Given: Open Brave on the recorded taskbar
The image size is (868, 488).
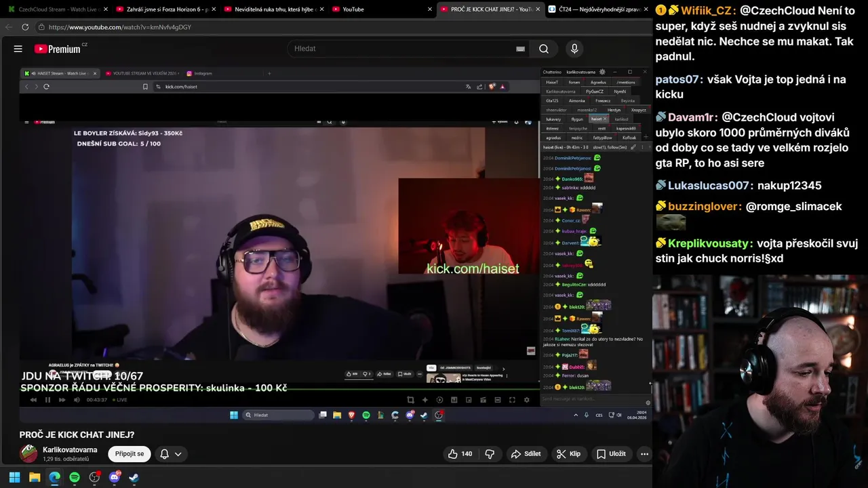Looking at the screenshot, I should click(x=352, y=415).
